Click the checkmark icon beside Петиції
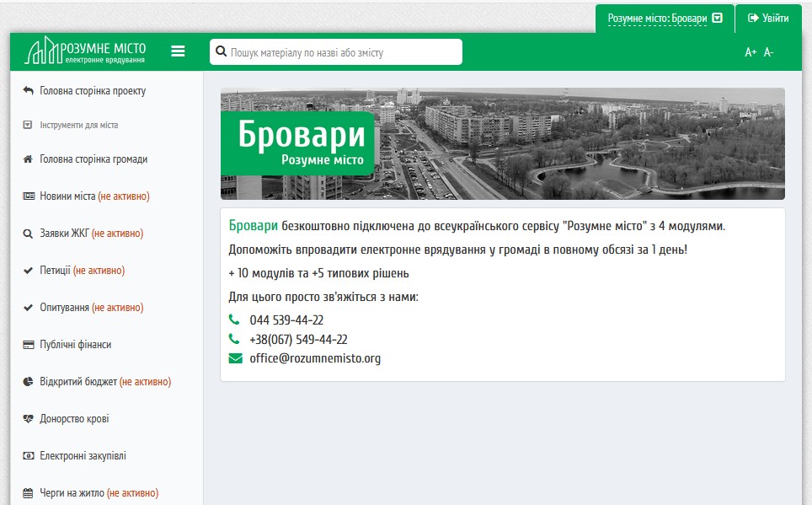This screenshot has width=812, height=505. (28, 270)
